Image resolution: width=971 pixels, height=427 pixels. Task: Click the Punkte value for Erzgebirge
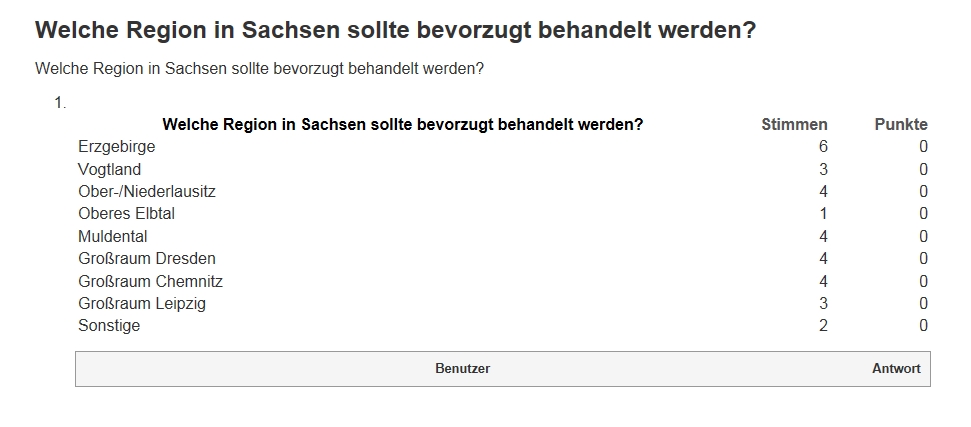(923, 147)
